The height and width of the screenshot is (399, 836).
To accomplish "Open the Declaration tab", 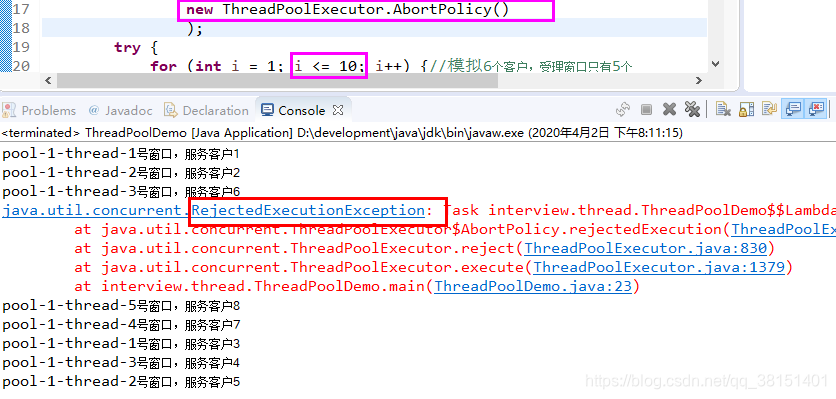I will tap(215, 110).
